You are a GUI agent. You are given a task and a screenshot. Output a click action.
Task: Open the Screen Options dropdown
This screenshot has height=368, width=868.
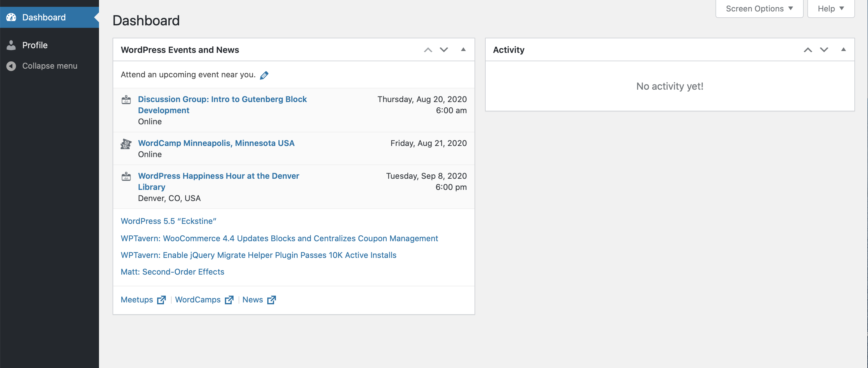point(759,8)
